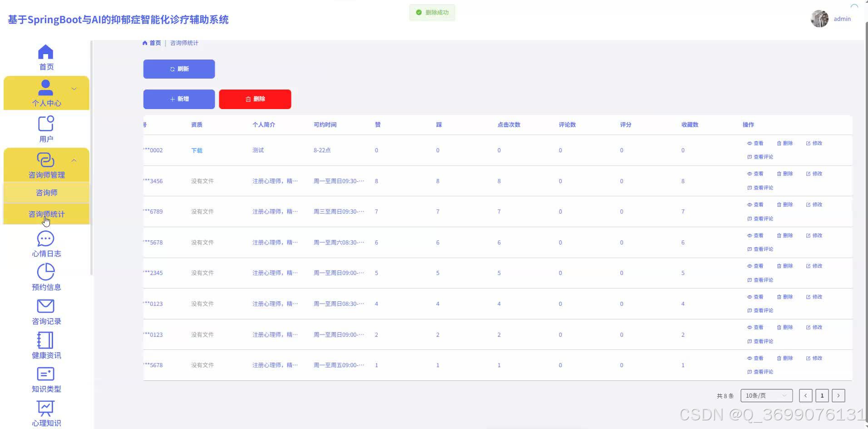Open 健康资讯 notebook icon
The width and height of the screenshot is (868, 429).
(x=45, y=340)
